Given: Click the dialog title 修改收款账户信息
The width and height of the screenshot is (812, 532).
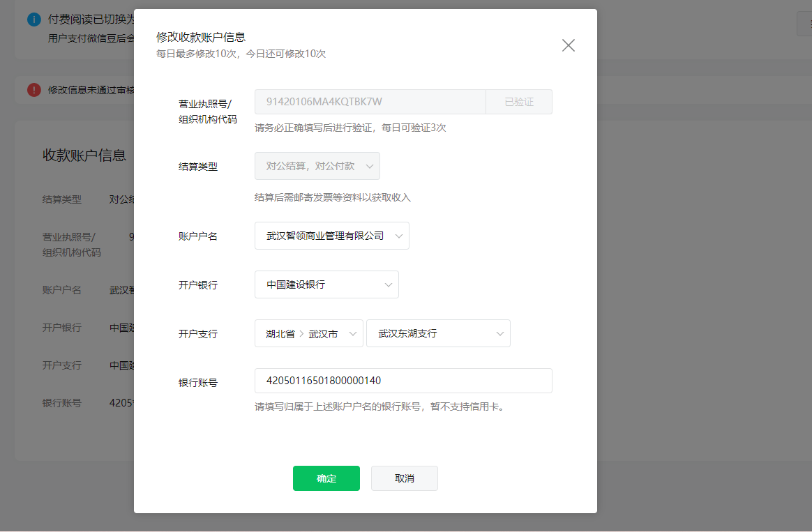Looking at the screenshot, I should tap(201, 37).
